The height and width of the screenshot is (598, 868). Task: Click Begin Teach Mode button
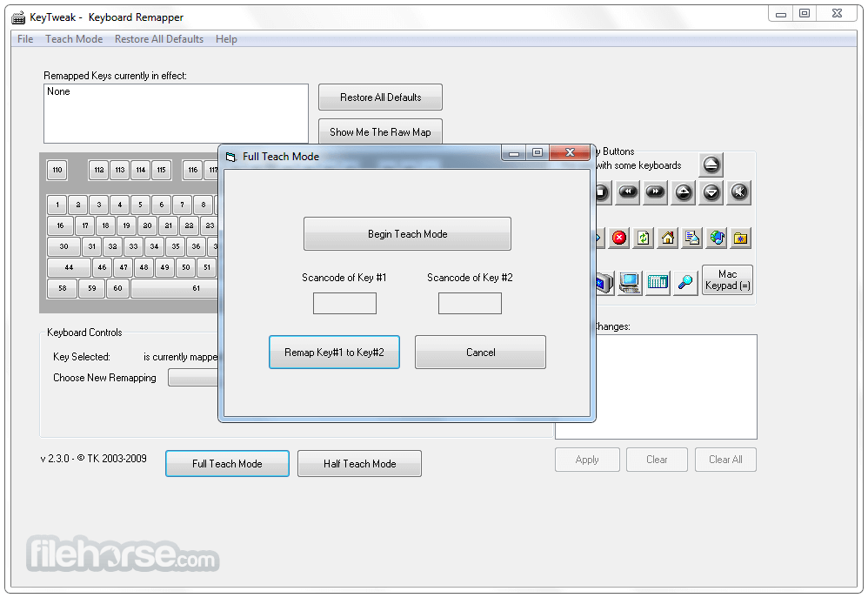click(407, 234)
